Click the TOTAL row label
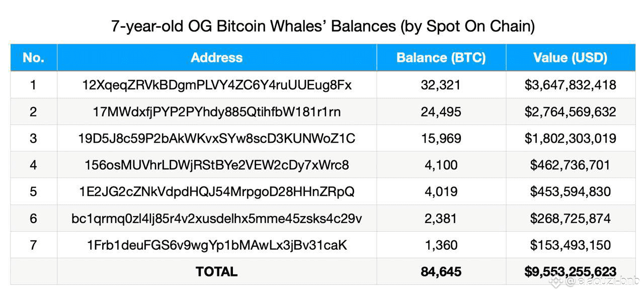The width and height of the screenshot is (644, 294). [217, 272]
